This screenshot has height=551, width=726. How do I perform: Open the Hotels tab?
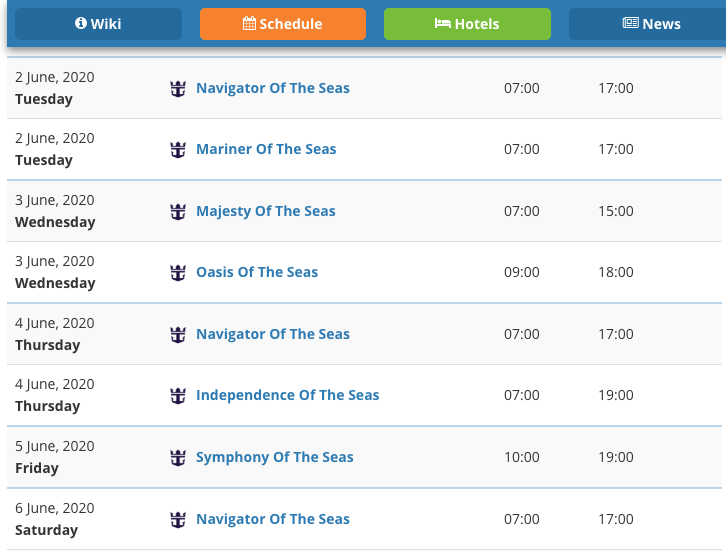[467, 24]
